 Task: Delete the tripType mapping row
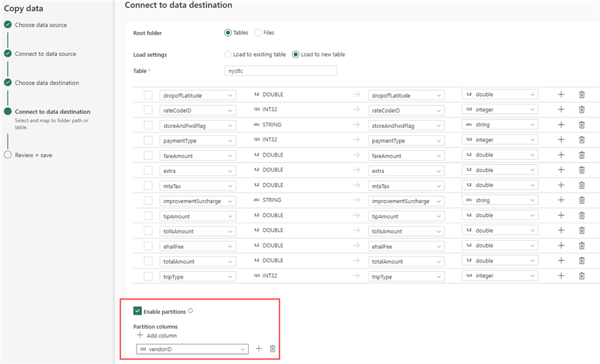tap(581, 276)
